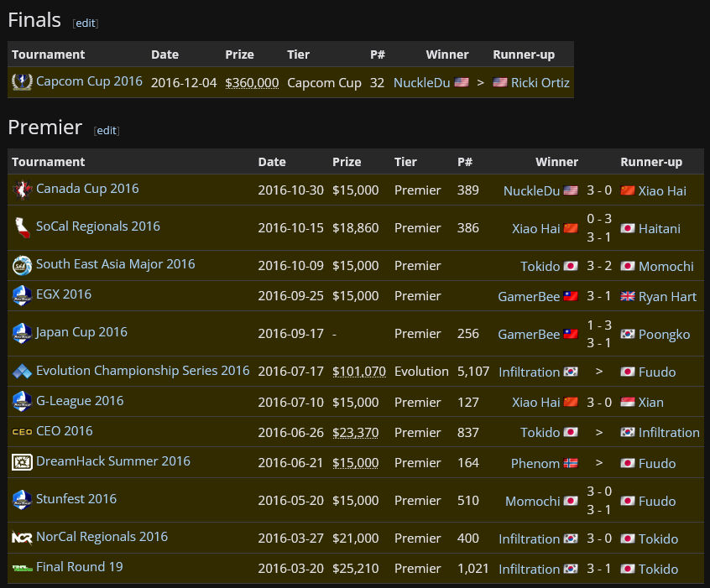The height and width of the screenshot is (588, 710).
Task: Open Haitani player page
Action: point(660,229)
